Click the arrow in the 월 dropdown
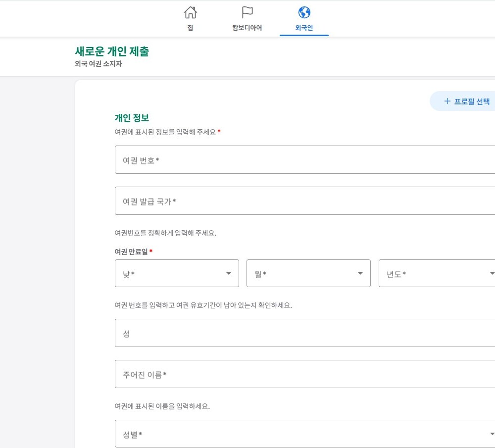Screen dimensions: 495x448 pyautogui.click(x=360, y=273)
